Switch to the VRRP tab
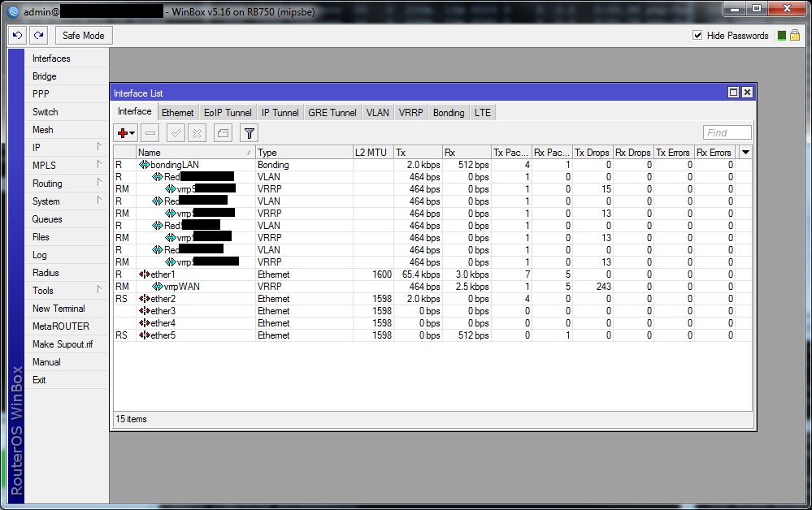Image resolution: width=812 pixels, height=510 pixels. [410, 112]
